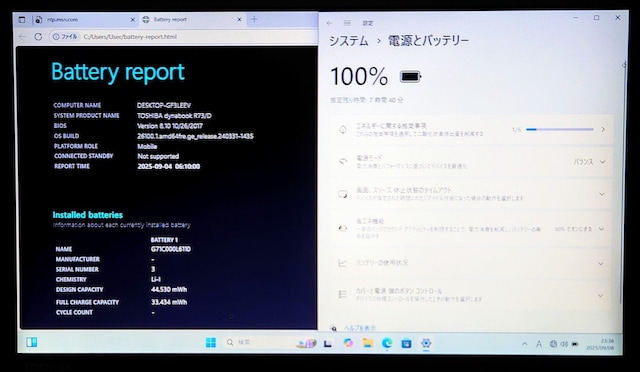Maximize the Settings window
Image resolution: width=640 pixels, height=372 pixels.
pyautogui.click(x=596, y=18)
